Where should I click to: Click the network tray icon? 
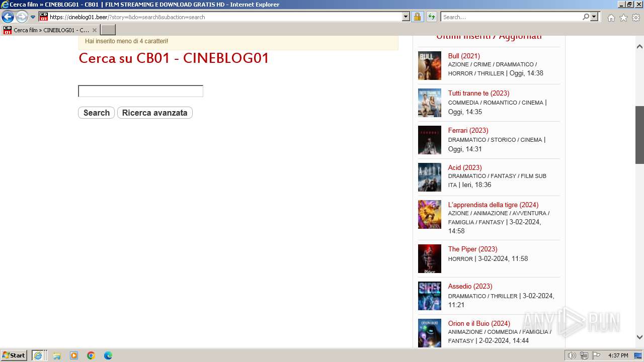point(584,355)
